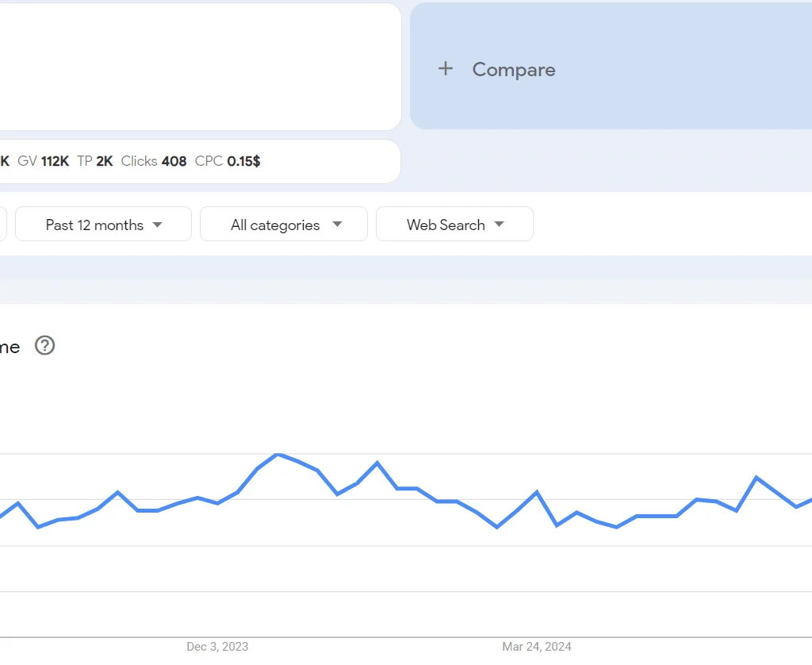Viewport: 812px width, 665px height.
Task: Click the TP 2K topic popularity metric
Action: pyautogui.click(x=95, y=161)
